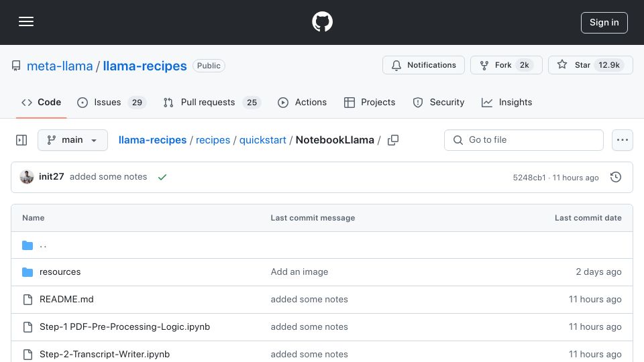Click the repository icon beside meta-llama
The height and width of the screenshot is (362, 644).
tap(16, 66)
